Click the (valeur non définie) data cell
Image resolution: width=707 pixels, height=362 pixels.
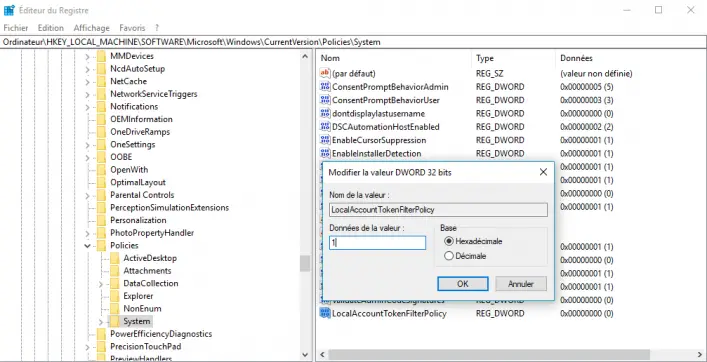pyautogui.click(x=596, y=73)
